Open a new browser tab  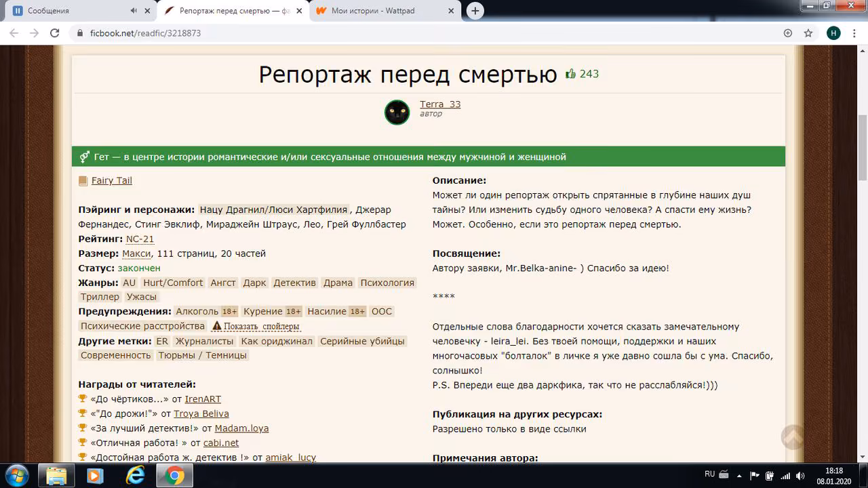tap(475, 11)
